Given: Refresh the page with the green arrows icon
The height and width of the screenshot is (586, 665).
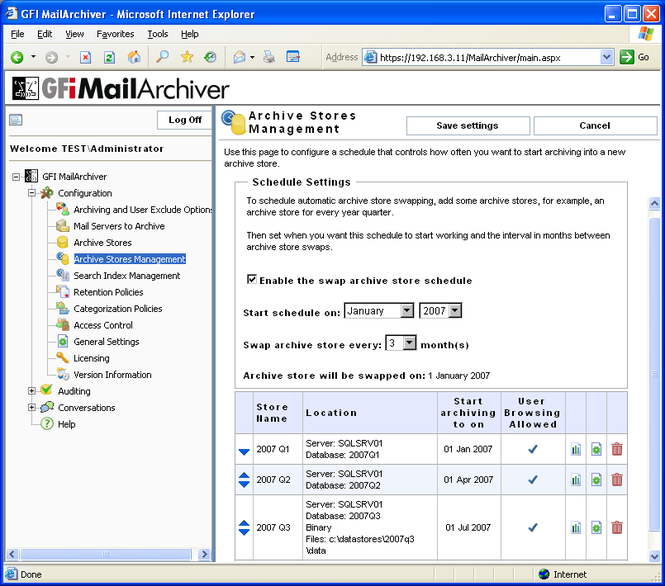Looking at the screenshot, I should [109, 57].
